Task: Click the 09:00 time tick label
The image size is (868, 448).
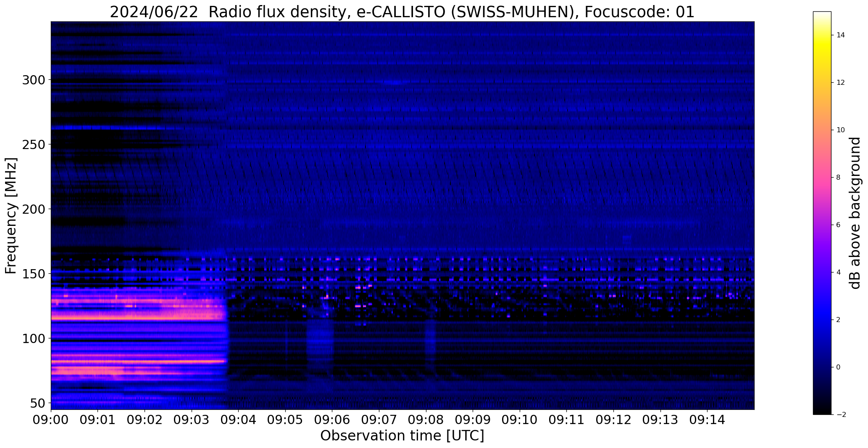Action: pos(51,420)
